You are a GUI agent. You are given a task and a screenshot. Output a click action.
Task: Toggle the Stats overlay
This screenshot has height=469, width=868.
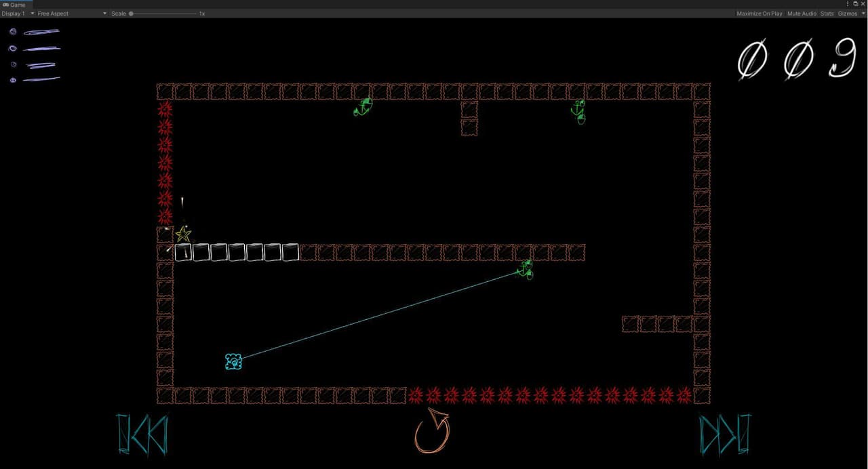[x=827, y=14]
